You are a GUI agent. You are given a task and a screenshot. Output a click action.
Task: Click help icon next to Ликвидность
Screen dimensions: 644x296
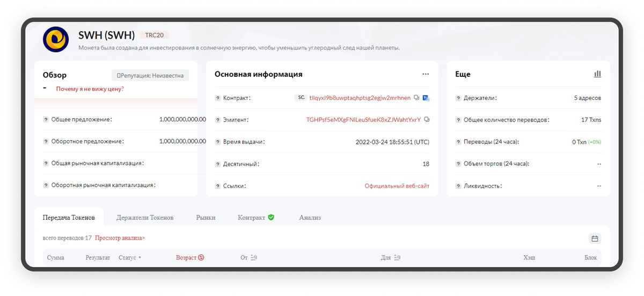458,186
